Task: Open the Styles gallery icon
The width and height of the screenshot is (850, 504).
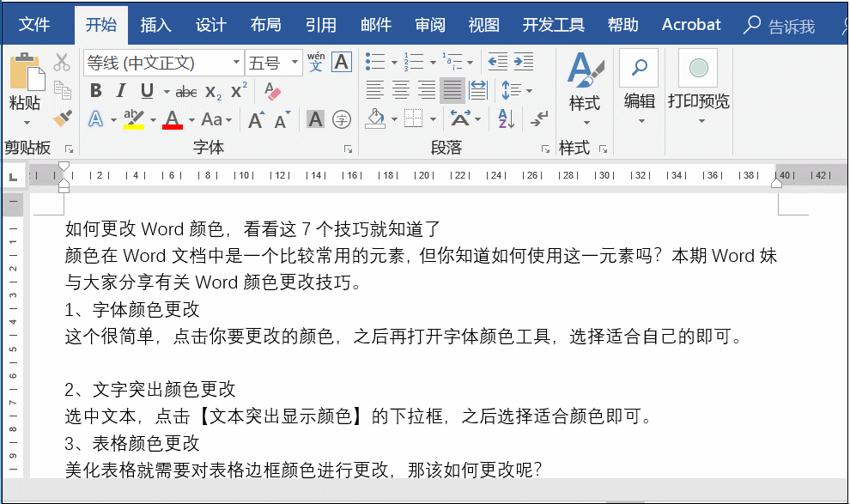Action: click(585, 70)
